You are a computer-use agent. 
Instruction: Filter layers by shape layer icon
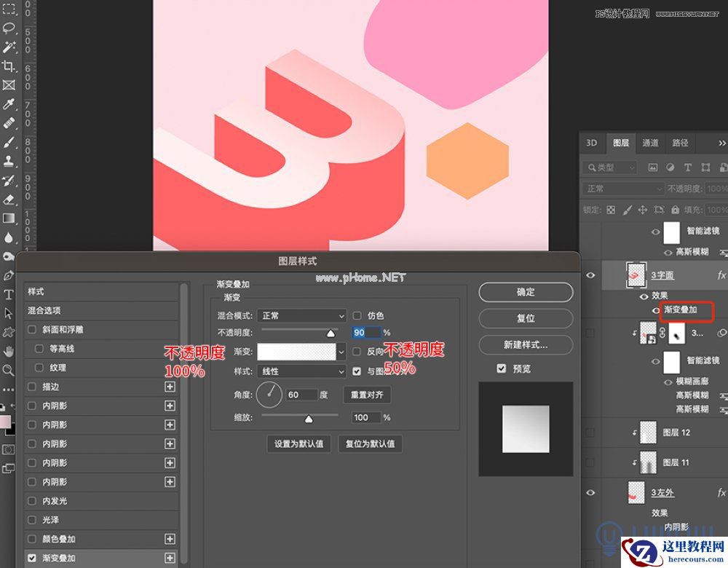[705, 167]
